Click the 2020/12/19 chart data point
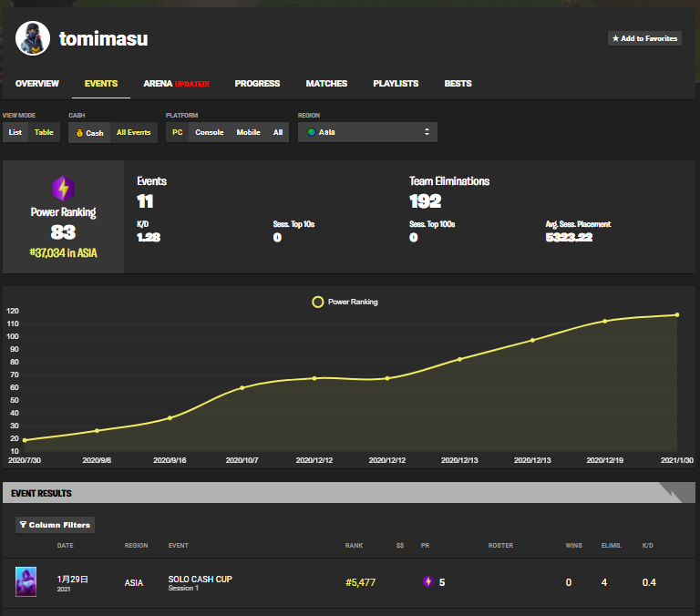Screen dimensions: 700x616 click(605, 322)
